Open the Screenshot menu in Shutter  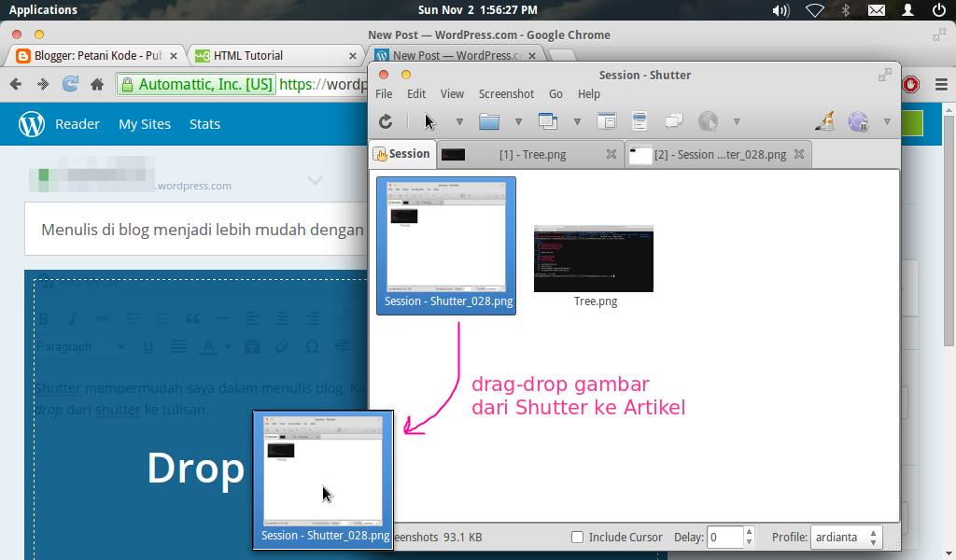coord(506,93)
